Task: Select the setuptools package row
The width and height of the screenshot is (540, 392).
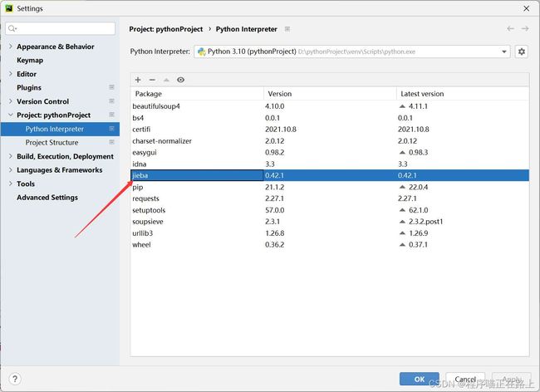Action: coord(330,210)
